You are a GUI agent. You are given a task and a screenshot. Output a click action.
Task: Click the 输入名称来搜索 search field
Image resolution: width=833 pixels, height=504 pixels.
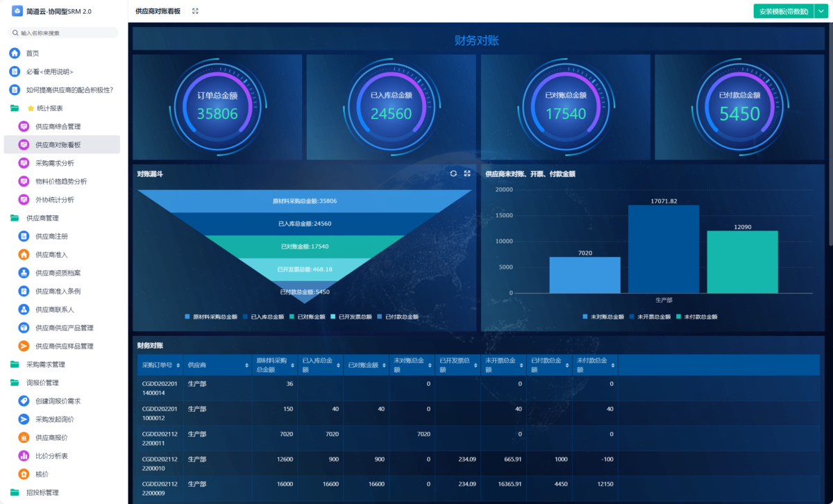click(x=63, y=33)
